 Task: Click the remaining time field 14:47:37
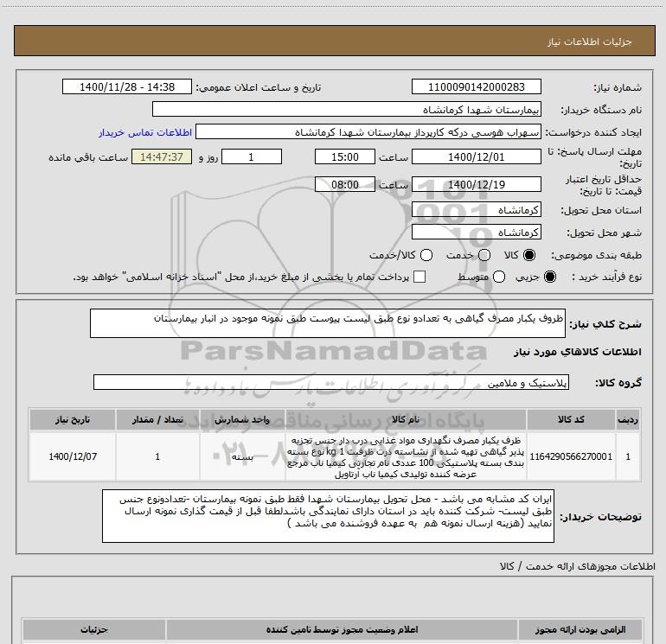click(162, 156)
